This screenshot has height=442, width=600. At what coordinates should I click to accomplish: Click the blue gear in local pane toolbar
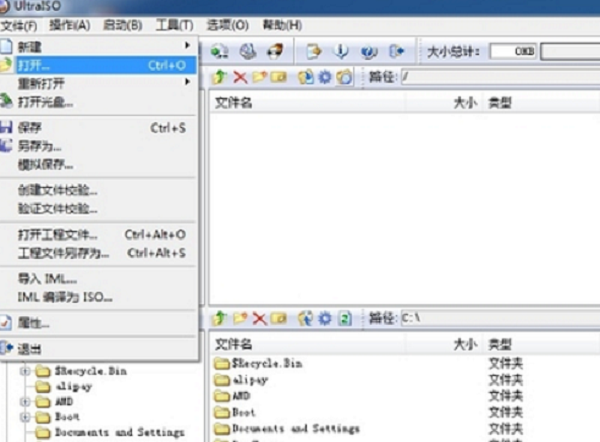tap(325, 318)
